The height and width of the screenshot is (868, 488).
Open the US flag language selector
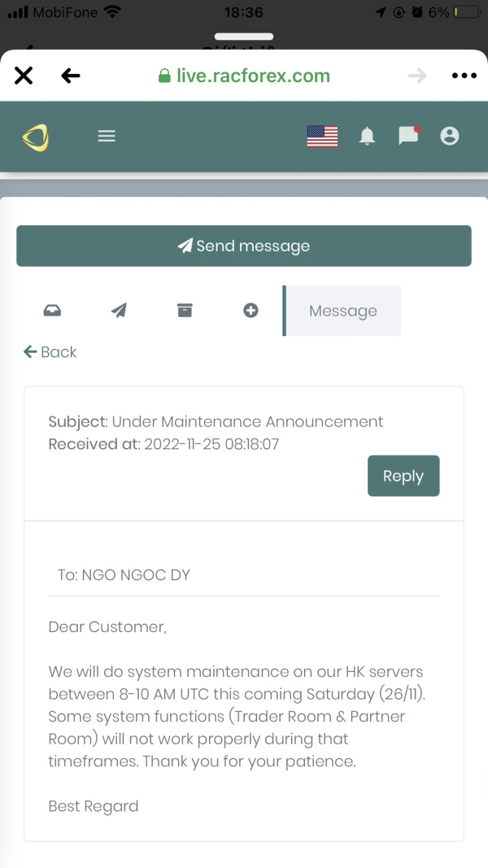tap(322, 137)
